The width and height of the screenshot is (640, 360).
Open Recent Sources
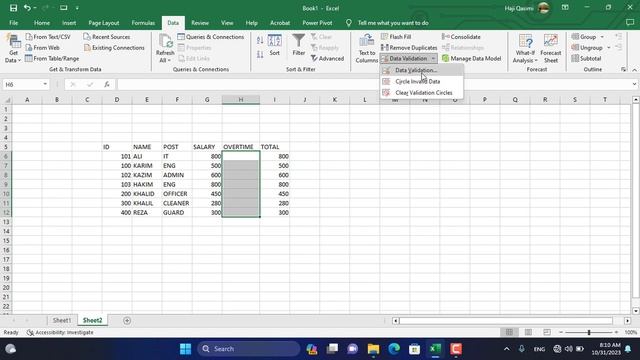[107, 37]
